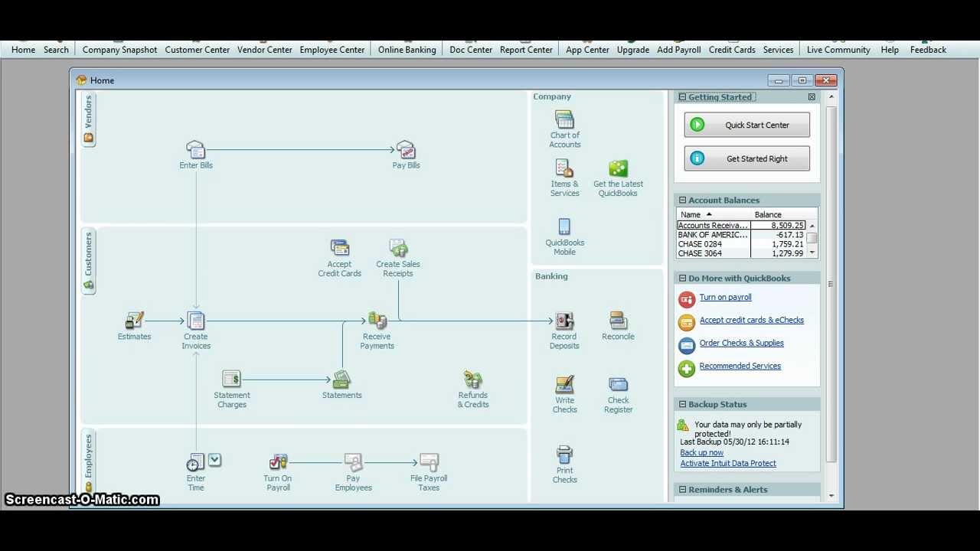This screenshot has width=980, height=551.
Task: Collapse the Backup Status section
Action: point(682,405)
